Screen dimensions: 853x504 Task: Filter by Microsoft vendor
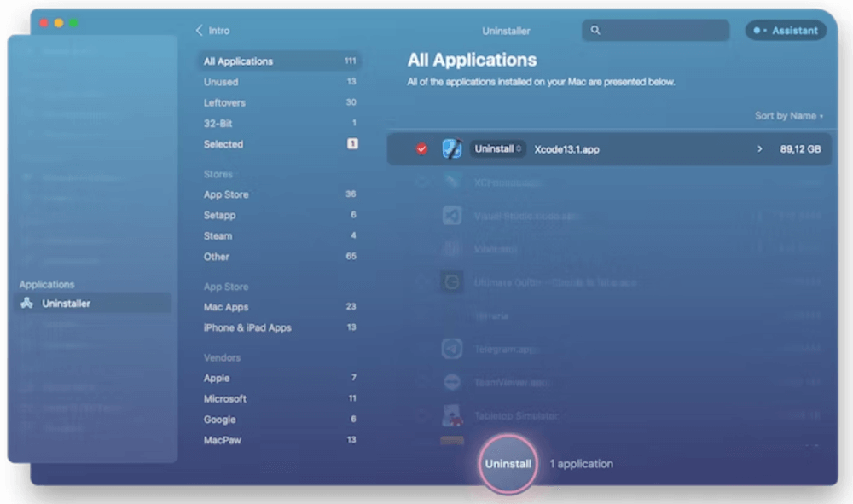(279, 398)
